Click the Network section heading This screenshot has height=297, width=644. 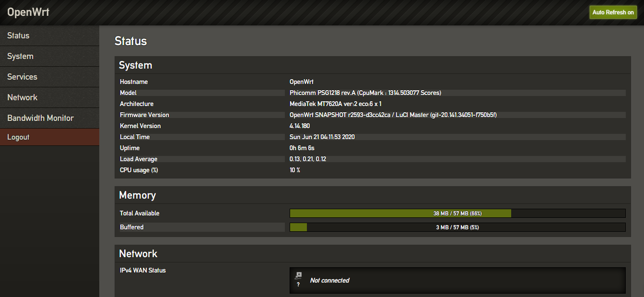(138, 253)
